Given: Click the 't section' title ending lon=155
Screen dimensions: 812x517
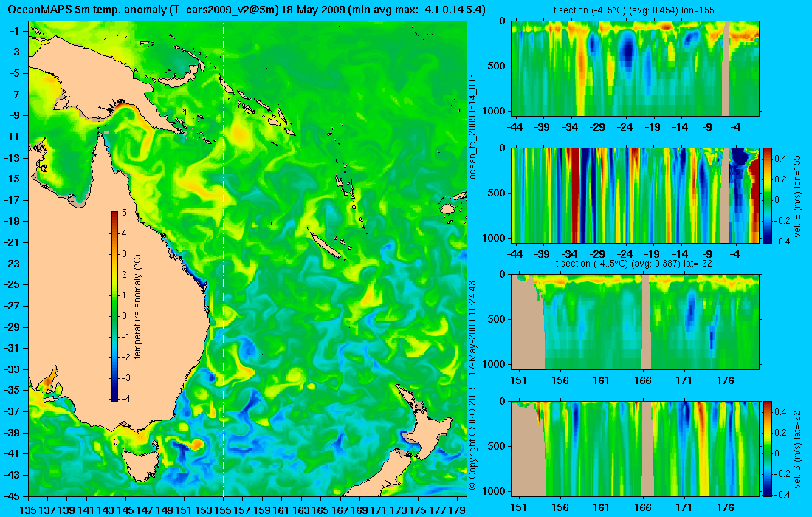Looking at the screenshot, I should (635, 10).
